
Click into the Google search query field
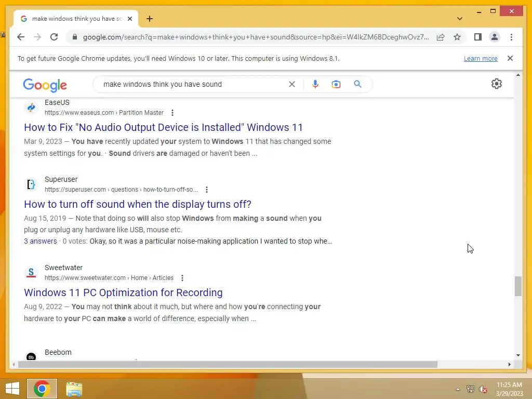coord(193,84)
